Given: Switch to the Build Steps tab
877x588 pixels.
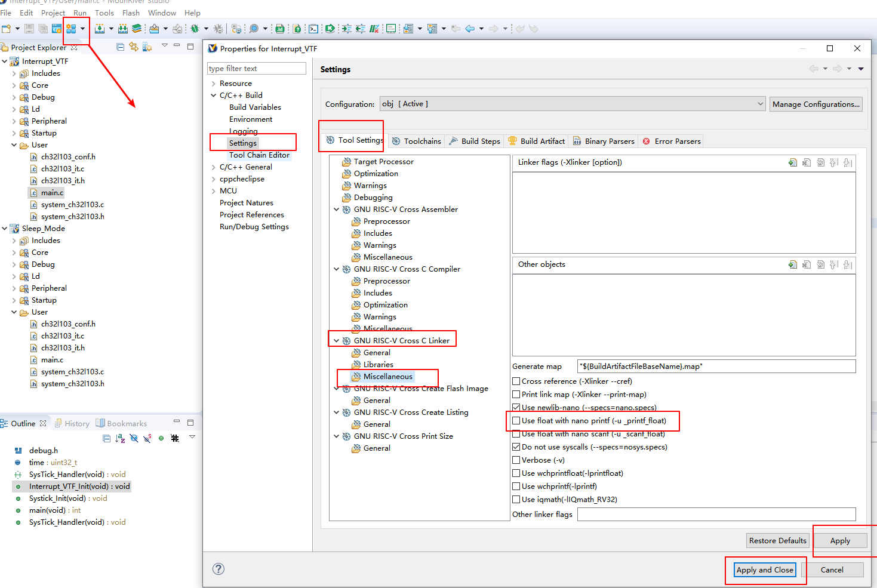Looking at the screenshot, I should click(x=474, y=141).
